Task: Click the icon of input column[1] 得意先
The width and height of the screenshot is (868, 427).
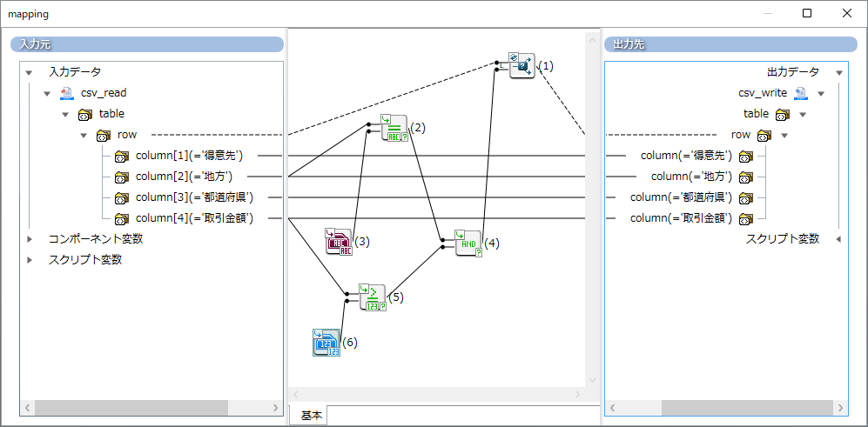Action: pyautogui.click(x=121, y=157)
